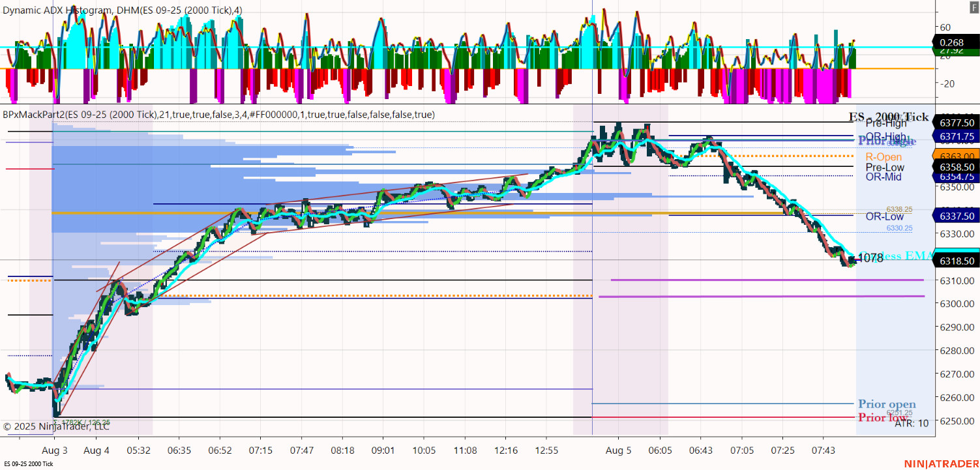Click the 05:32 time label
980x470 pixels.
click(138, 450)
